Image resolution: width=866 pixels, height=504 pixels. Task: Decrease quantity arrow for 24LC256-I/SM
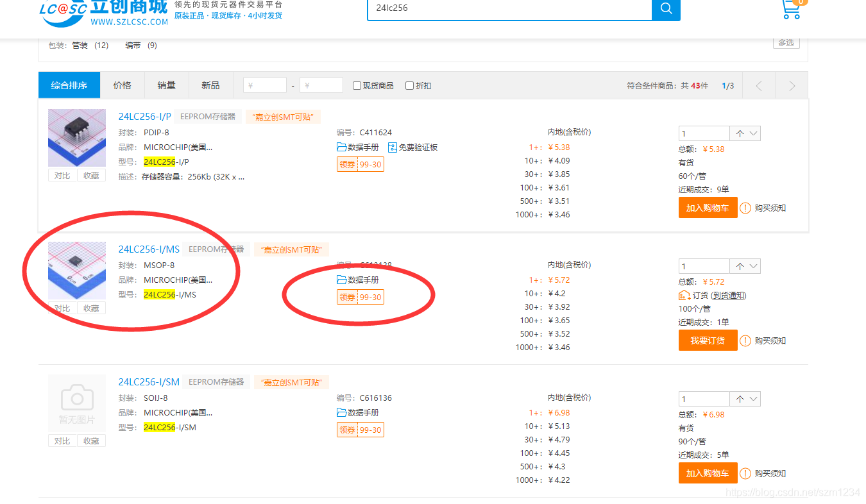[x=754, y=399]
